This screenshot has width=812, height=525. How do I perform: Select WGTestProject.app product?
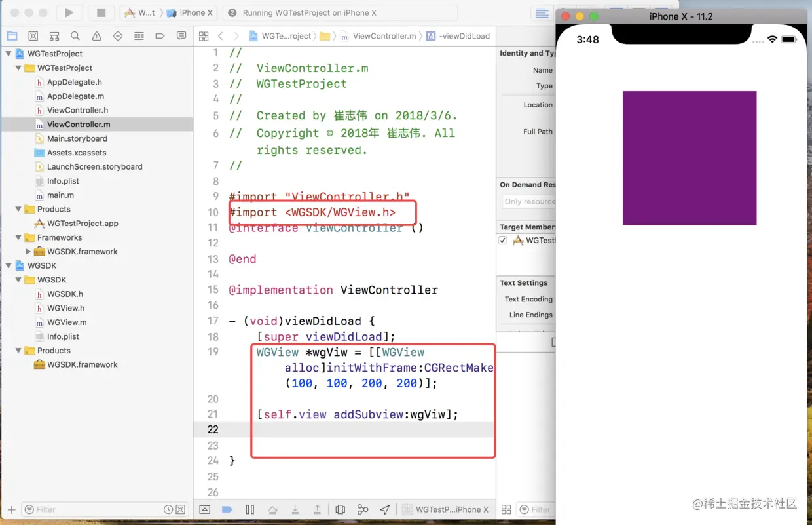tap(83, 224)
